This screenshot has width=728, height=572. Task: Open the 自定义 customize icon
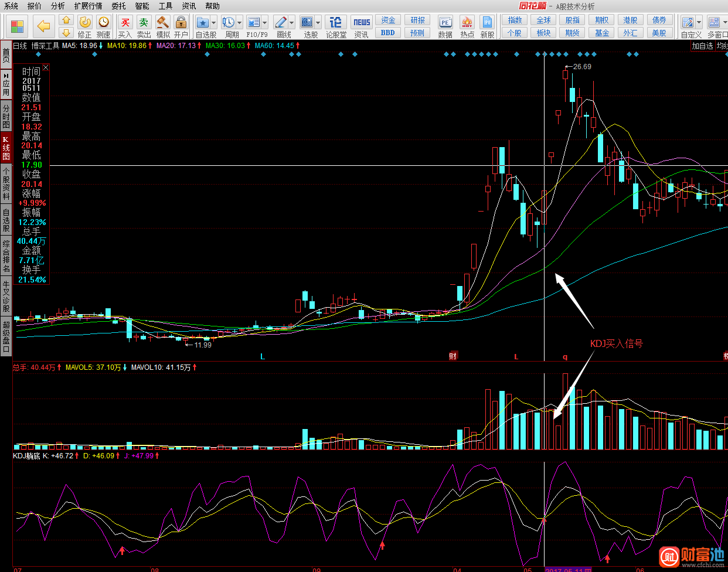click(688, 23)
